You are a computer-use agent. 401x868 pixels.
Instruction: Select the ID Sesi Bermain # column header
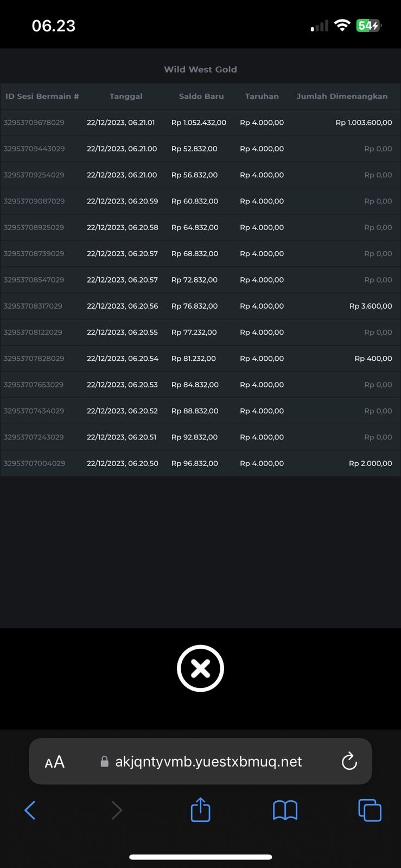(x=42, y=96)
